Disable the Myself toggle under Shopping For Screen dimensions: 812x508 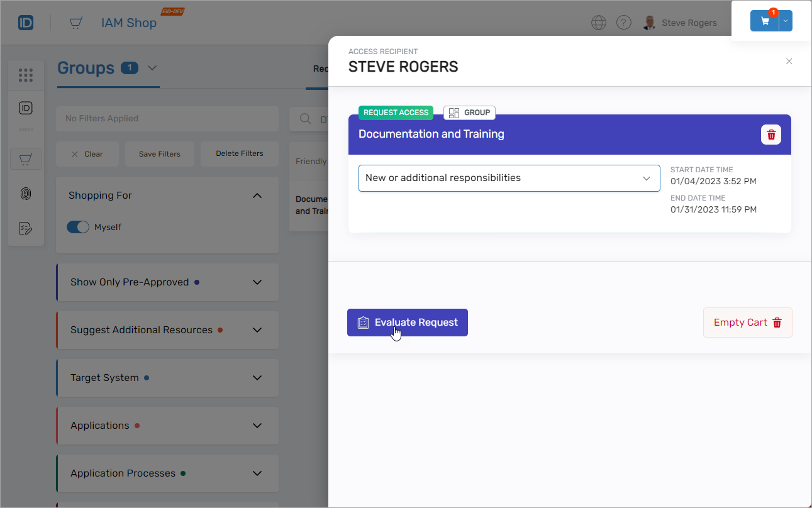pos(78,227)
